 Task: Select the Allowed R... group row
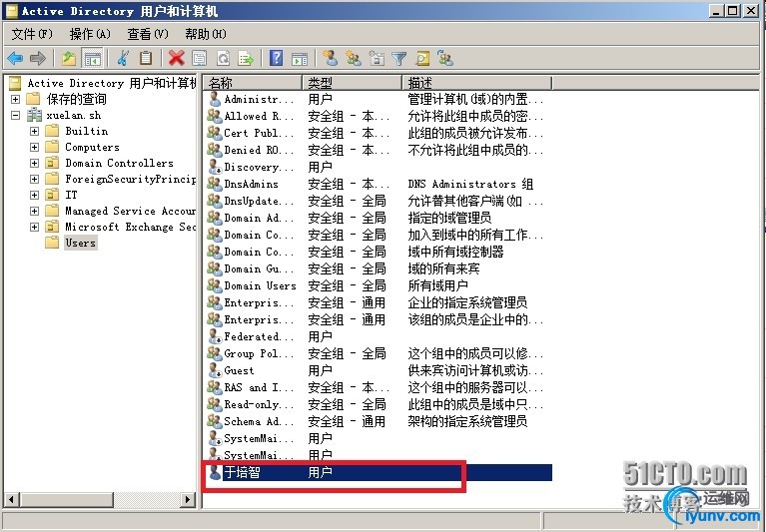(x=378, y=116)
